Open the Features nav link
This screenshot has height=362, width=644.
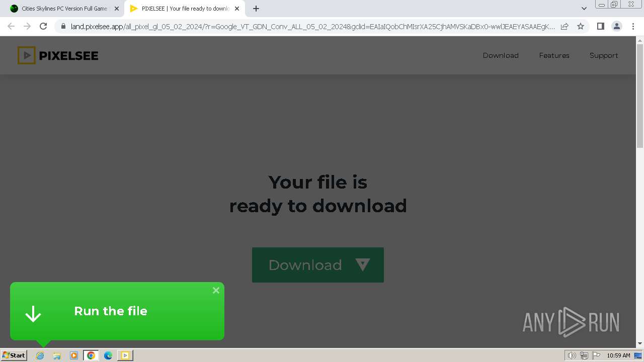(x=554, y=55)
